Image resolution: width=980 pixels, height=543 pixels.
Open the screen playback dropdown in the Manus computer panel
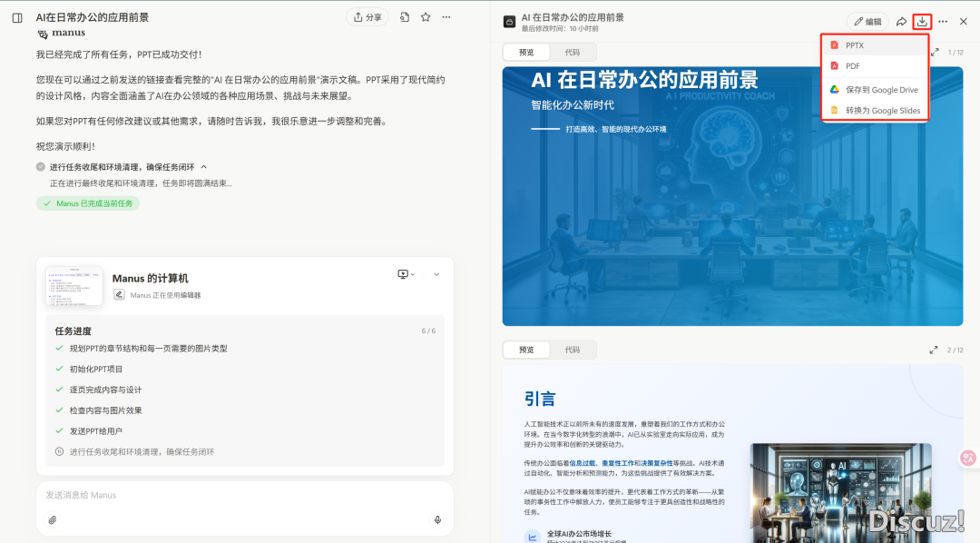pos(406,274)
